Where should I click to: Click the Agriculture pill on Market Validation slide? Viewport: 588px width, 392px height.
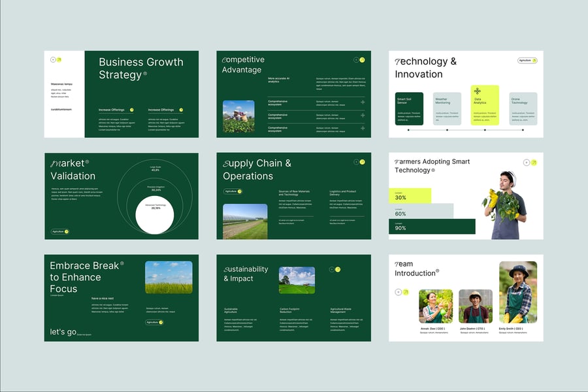(60, 231)
